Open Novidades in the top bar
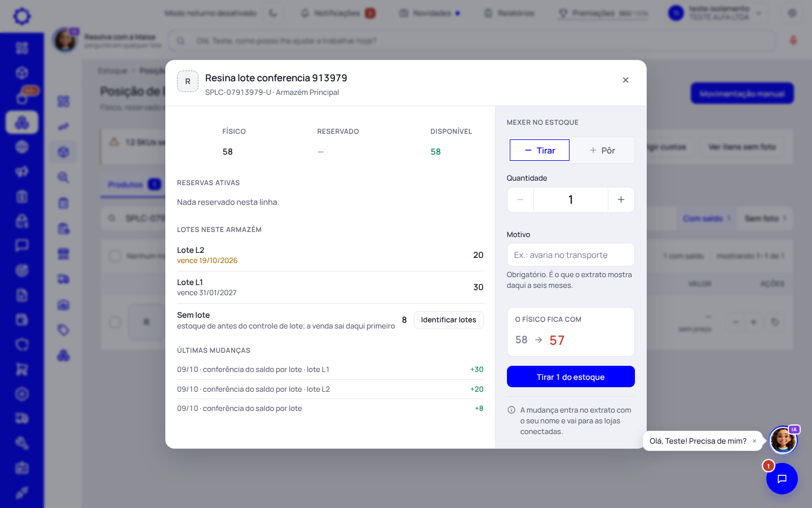This screenshot has height=508, width=812. point(430,13)
